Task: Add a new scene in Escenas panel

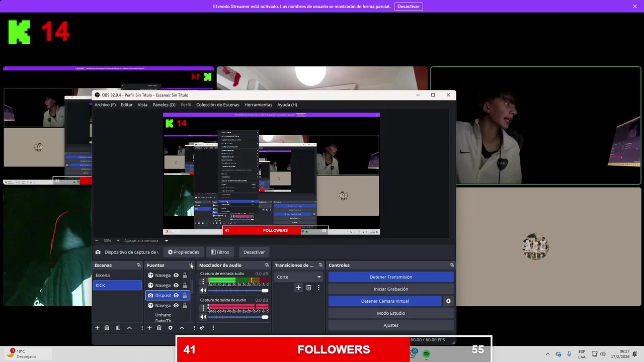Action: pyautogui.click(x=97, y=328)
